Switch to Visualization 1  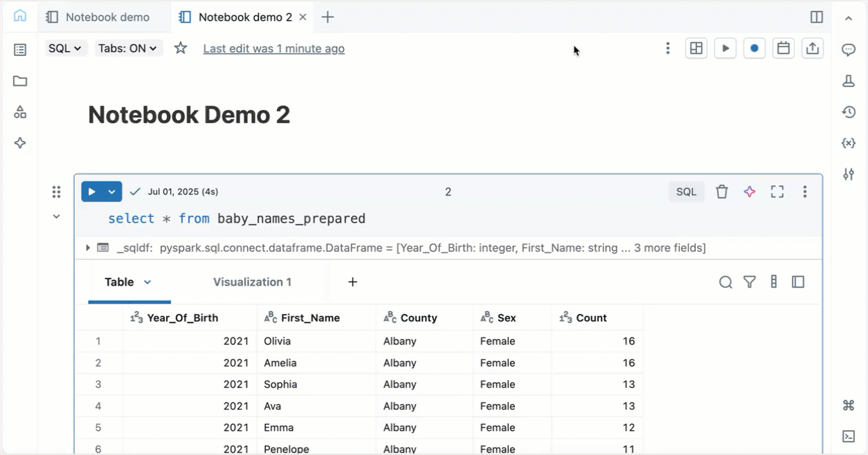point(252,282)
